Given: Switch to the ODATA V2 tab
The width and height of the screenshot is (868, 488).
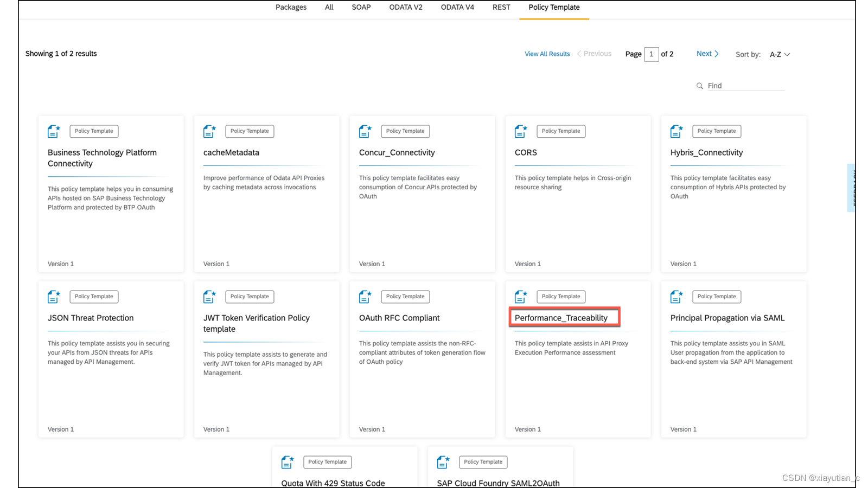Looking at the screenshot, I should 406,7.
